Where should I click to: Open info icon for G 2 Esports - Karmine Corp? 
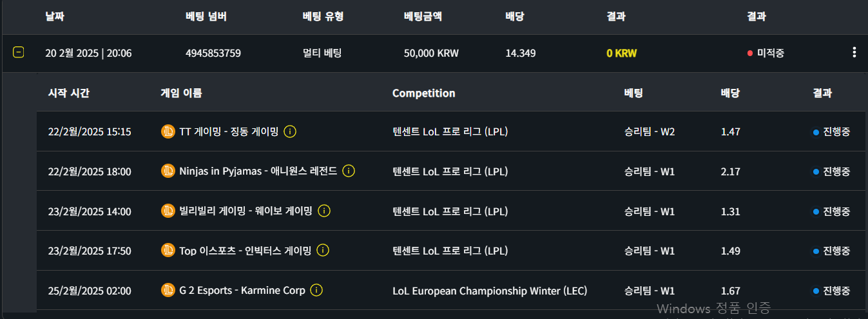click(316, 291)
